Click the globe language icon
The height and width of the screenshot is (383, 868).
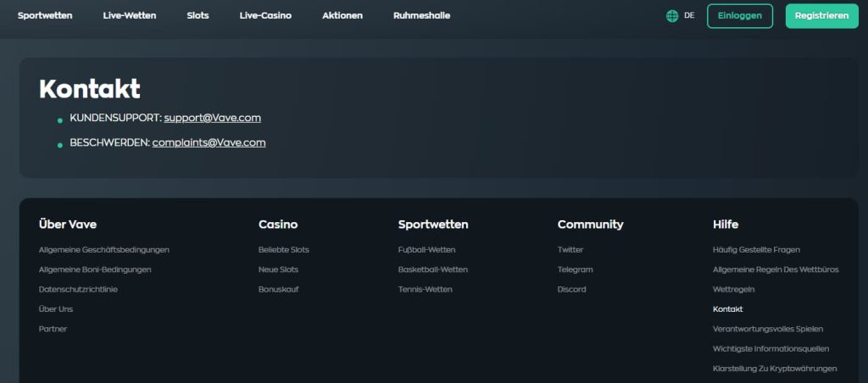click(x=672, y=16)
